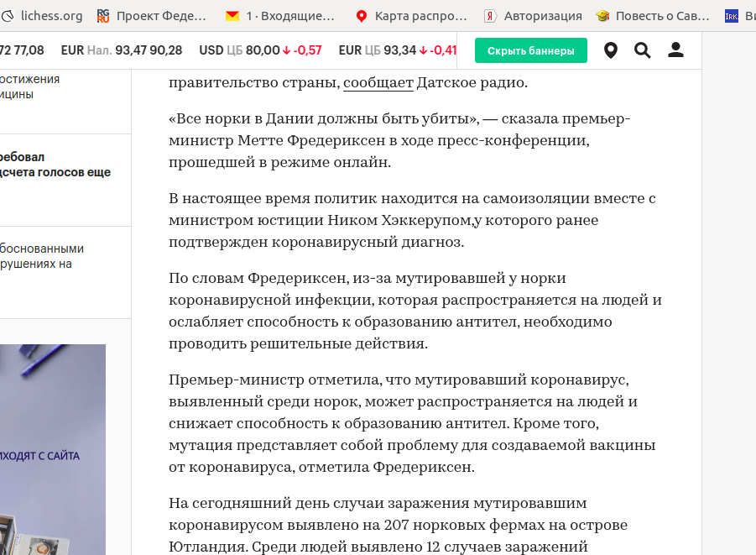Click the paragraph starting На сегодняшний день
The image size is (756, 555).
pos(399,525)
